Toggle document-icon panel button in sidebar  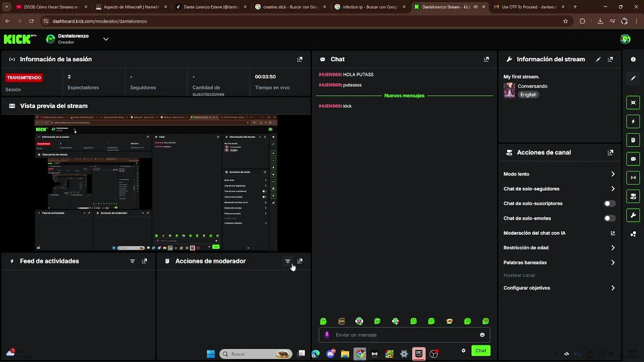tap(633, 140)
